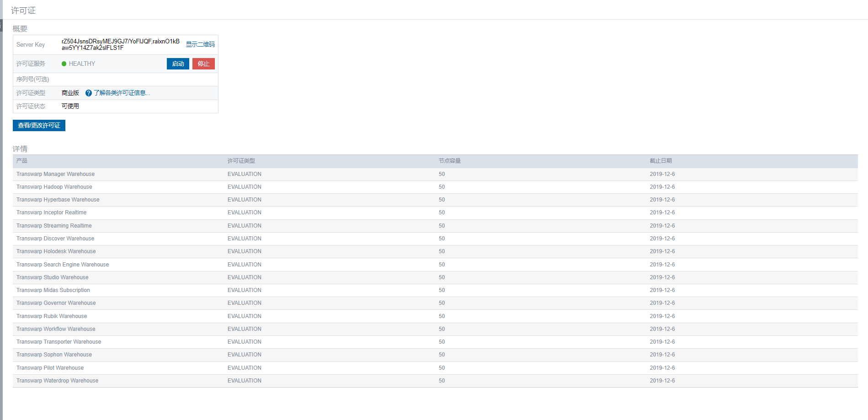Click the blue question mark help icon
868x420 pixels.
pyautogui.click(x=89, y=93)
